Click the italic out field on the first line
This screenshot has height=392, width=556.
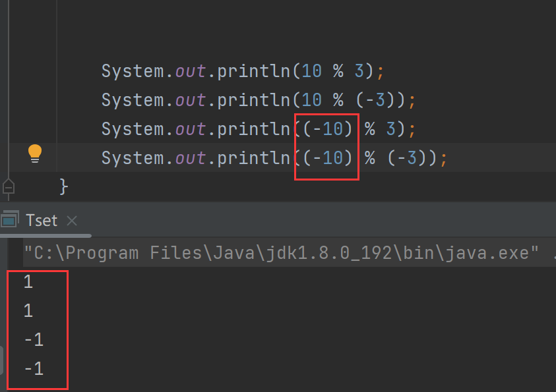pyautogui.click(x=191, y=71)
